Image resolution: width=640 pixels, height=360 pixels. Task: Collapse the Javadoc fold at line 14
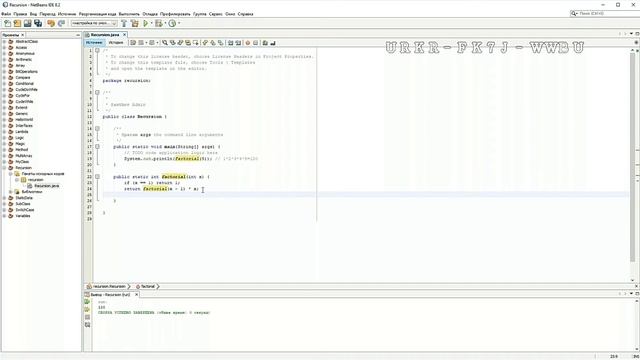97,129
